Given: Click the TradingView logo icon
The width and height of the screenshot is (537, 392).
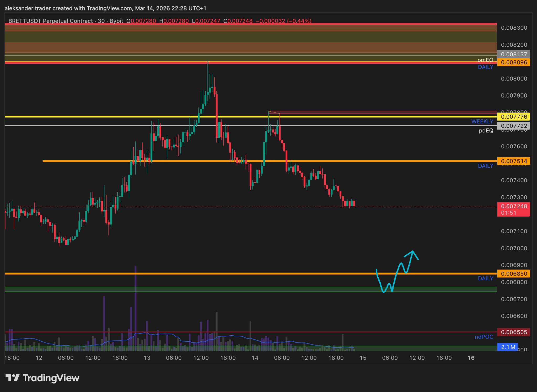Looking at the screenshot, I should click(12, 378).
